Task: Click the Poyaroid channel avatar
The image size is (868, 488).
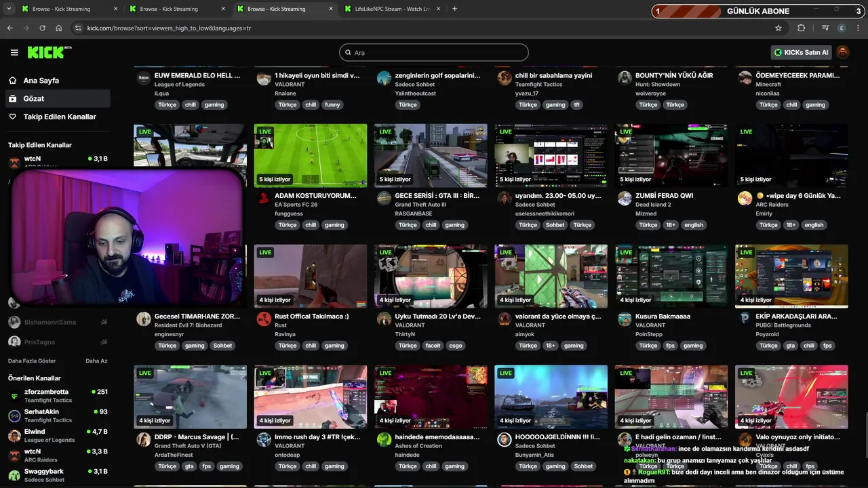Action: pos(745,319)
